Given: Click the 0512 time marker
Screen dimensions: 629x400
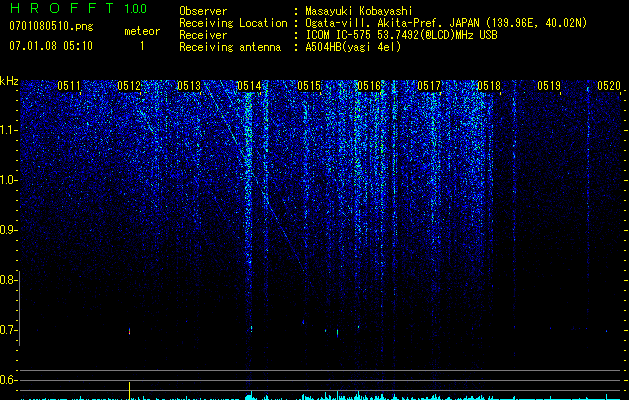Looking at the screenshot, I should click(x=129, y=86).
